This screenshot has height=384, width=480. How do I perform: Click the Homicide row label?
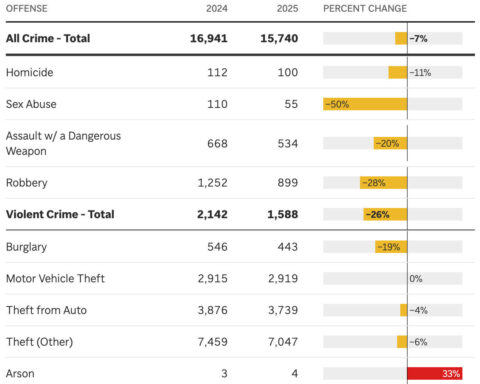click(29, 72)
